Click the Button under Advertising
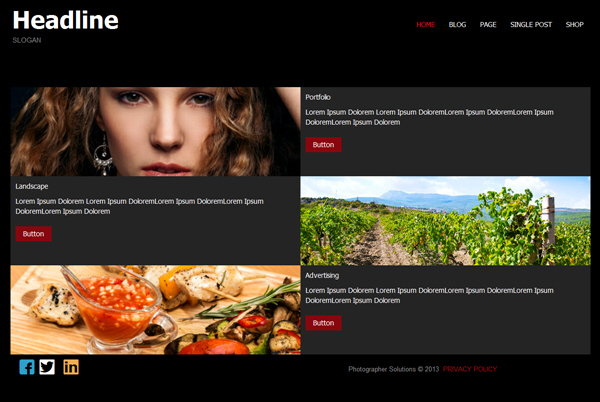 pos(323,323)
